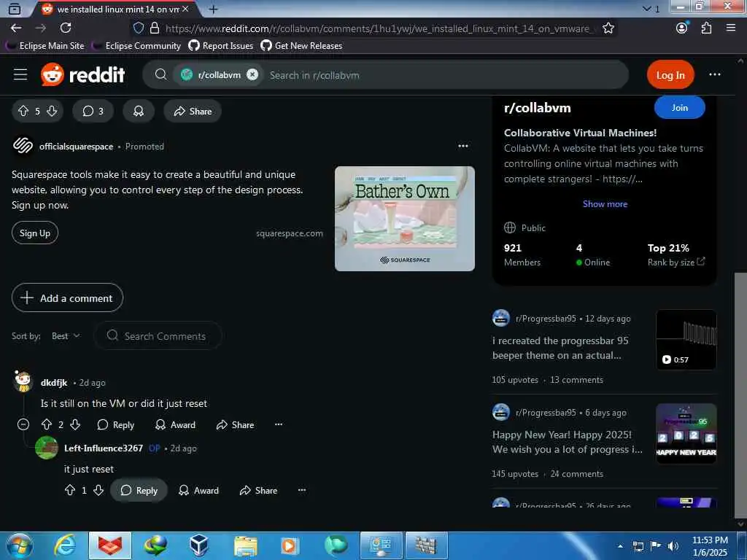Upvote dkdfjk's comment
This screenshot has width=747, height=560.
click(47, 424)
